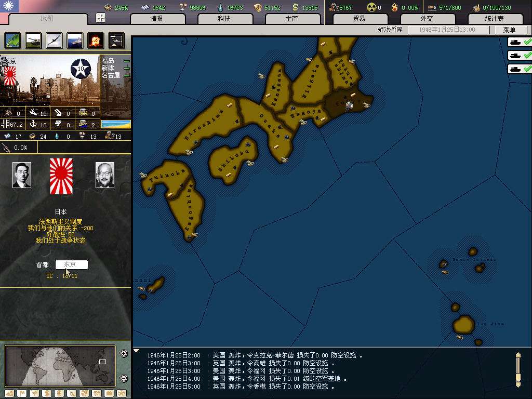Click the nuclear explosion icon

click(x=95, y=41)
